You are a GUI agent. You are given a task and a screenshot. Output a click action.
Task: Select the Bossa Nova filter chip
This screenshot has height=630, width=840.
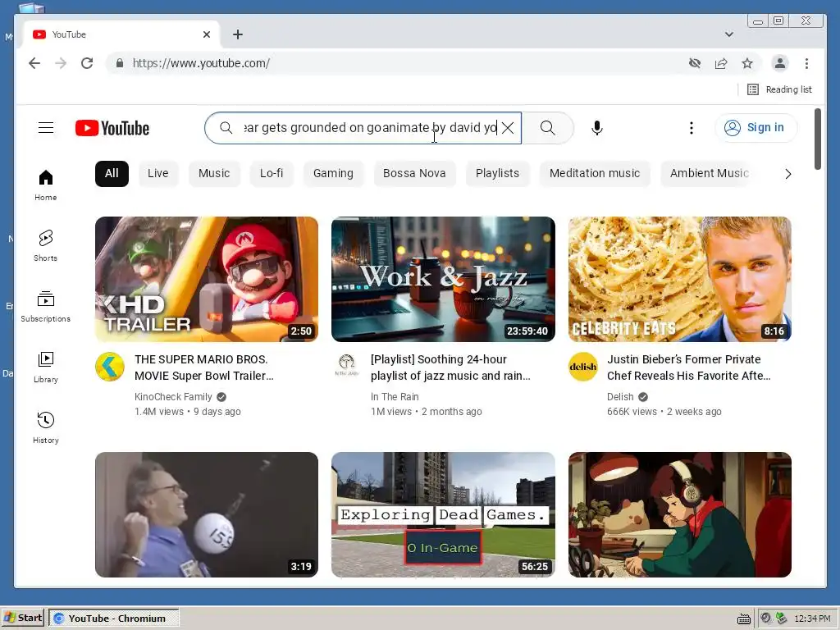pos(414,174)
